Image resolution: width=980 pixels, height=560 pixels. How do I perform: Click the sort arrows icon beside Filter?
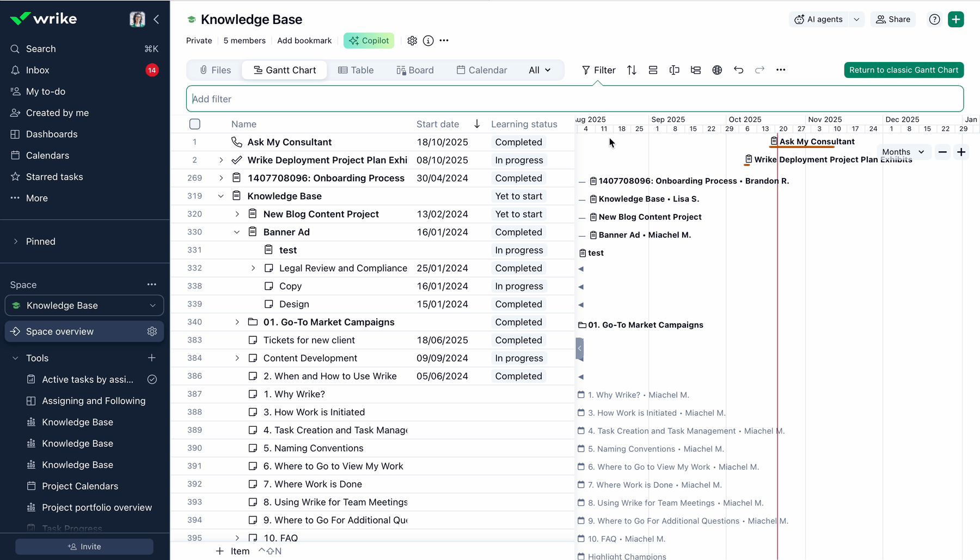(632, 70)
